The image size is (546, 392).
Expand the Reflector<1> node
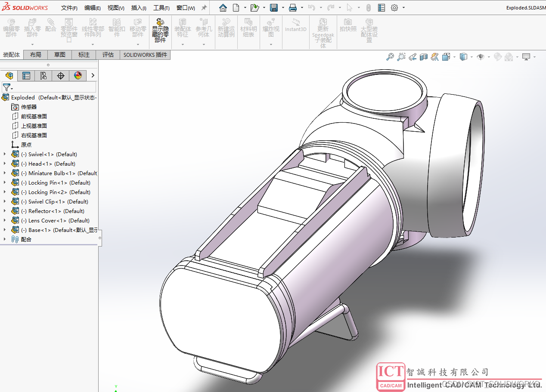[x=5, y=211]
